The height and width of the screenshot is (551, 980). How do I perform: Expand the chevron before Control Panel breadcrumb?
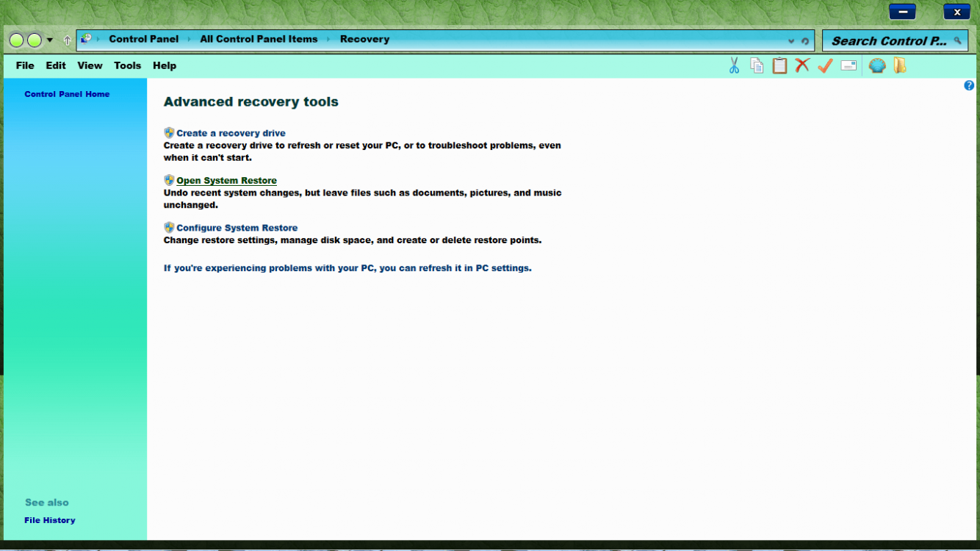98,39
